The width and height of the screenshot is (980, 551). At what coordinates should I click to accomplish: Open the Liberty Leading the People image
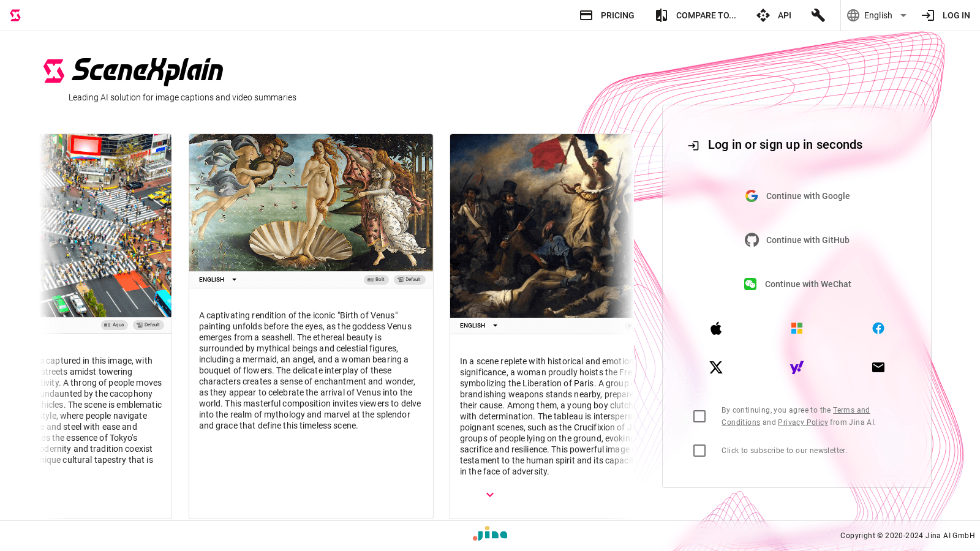[541, 225]
